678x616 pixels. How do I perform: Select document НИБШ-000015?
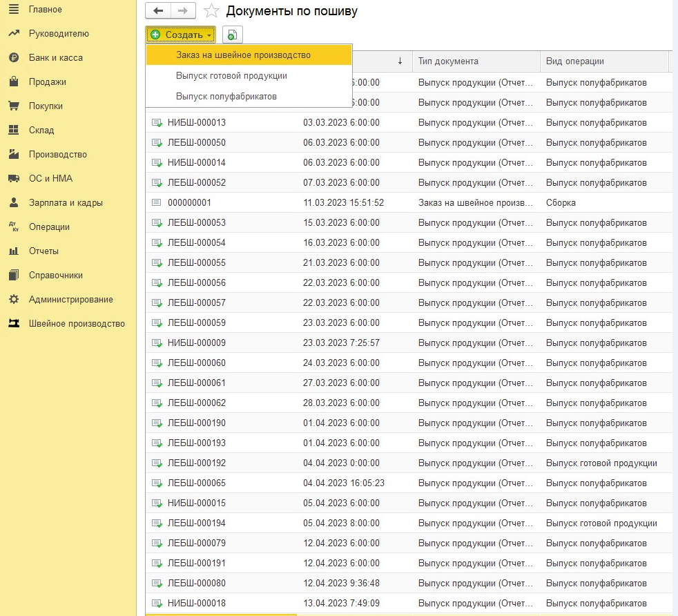(197, 503)
